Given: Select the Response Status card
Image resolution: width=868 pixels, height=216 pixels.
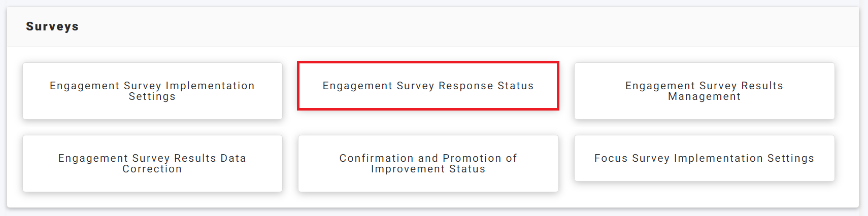Looking at the screenshot, I should 428,86.
